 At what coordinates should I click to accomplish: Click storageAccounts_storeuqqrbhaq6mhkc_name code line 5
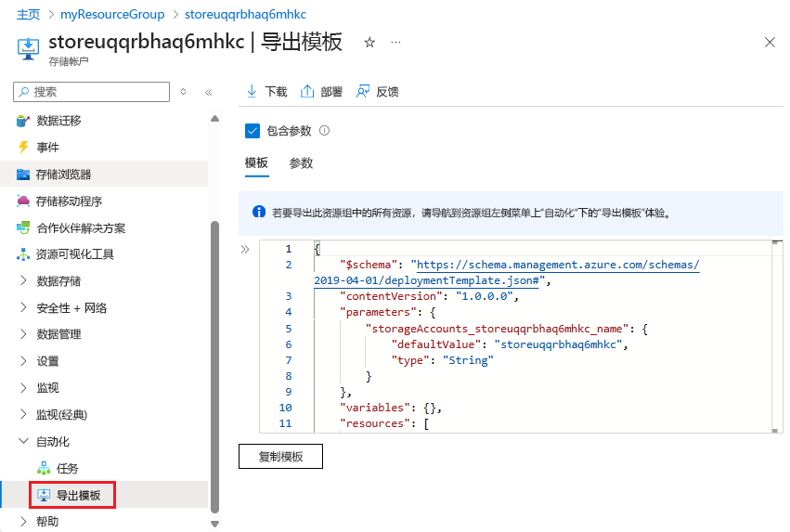pos(506,329)
